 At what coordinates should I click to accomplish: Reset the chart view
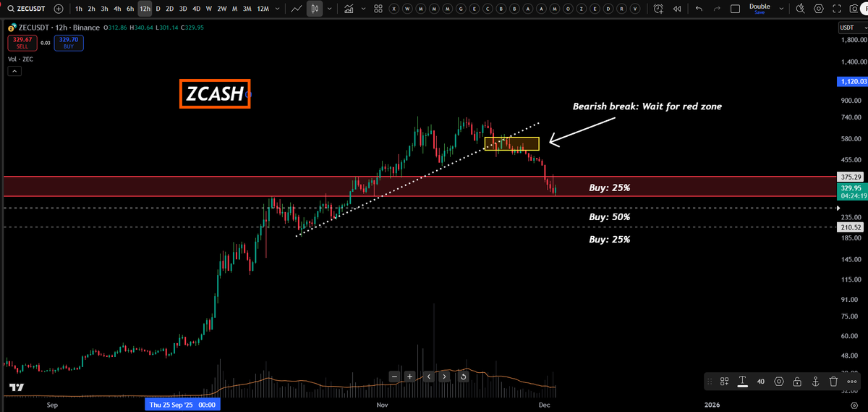point(463,377)
